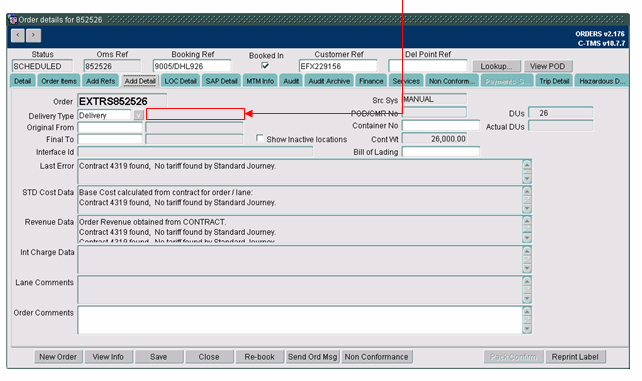Viewport: 642px width, 381px height.
Task: Switch to the Finance tab
Action: coord(371,81)
